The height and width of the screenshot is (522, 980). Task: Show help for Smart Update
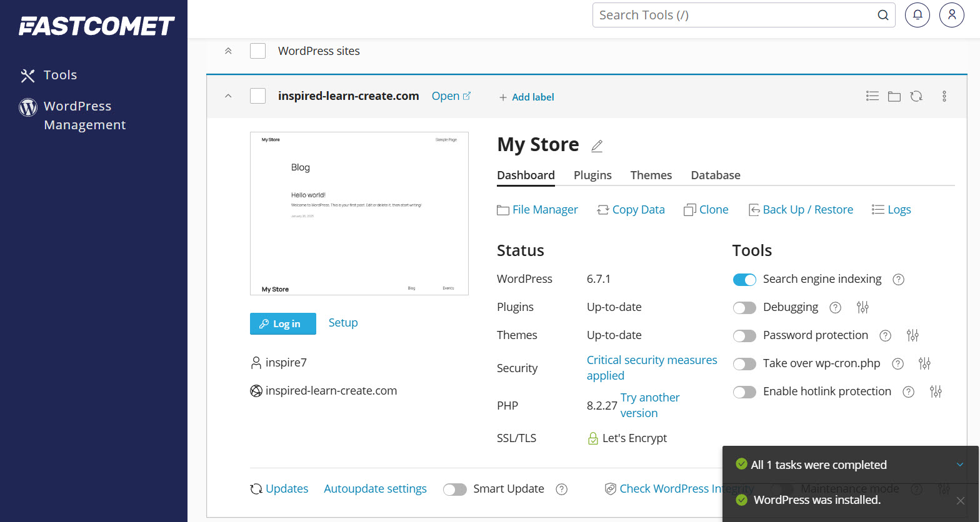click(x=562, y=490)
